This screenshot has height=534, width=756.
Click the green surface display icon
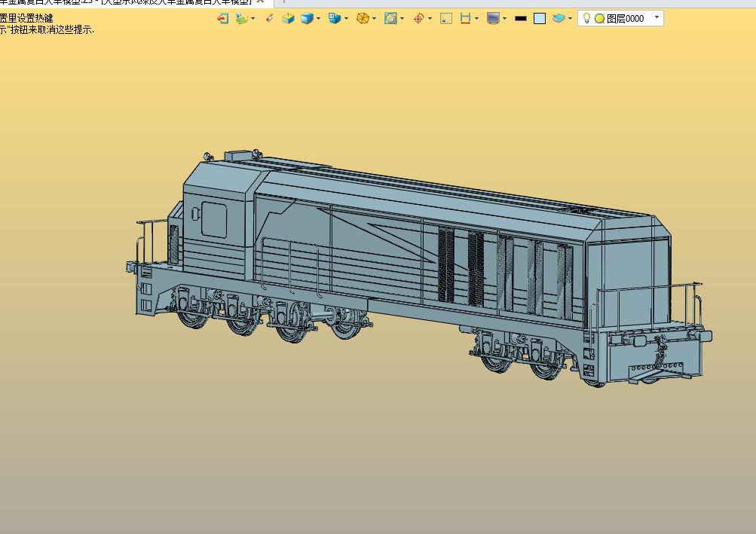click(241, 19)
